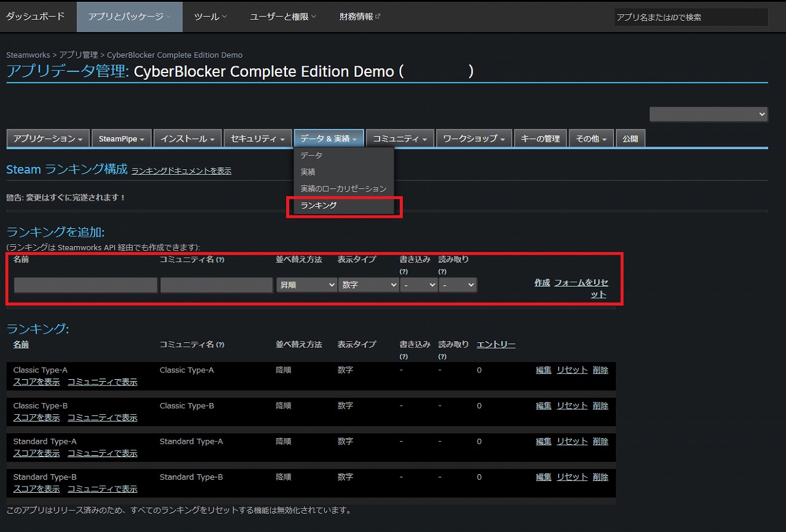Screen dimensions: 786x532
Task: Select データ from the dropdown menu
Action: [x=344, y=156]
